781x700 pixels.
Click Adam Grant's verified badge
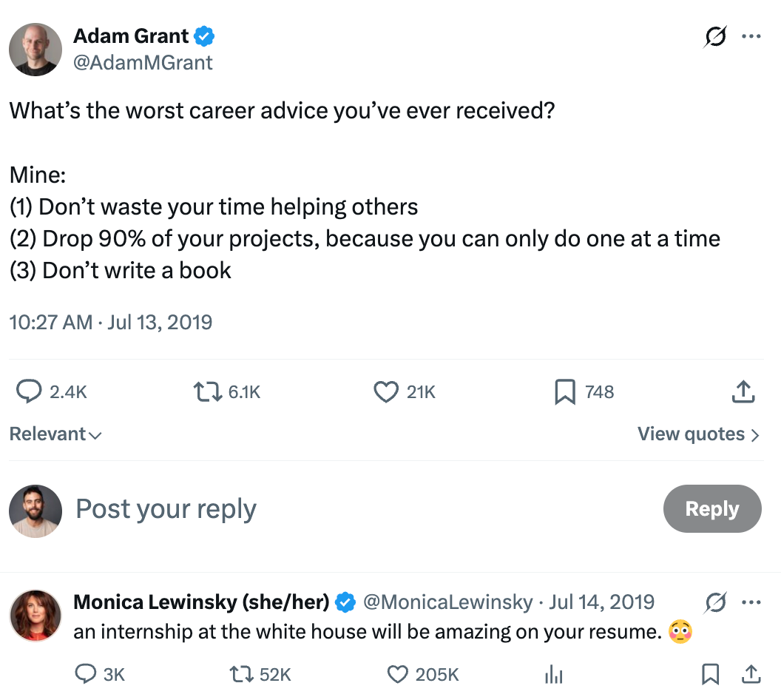(204, 36)
